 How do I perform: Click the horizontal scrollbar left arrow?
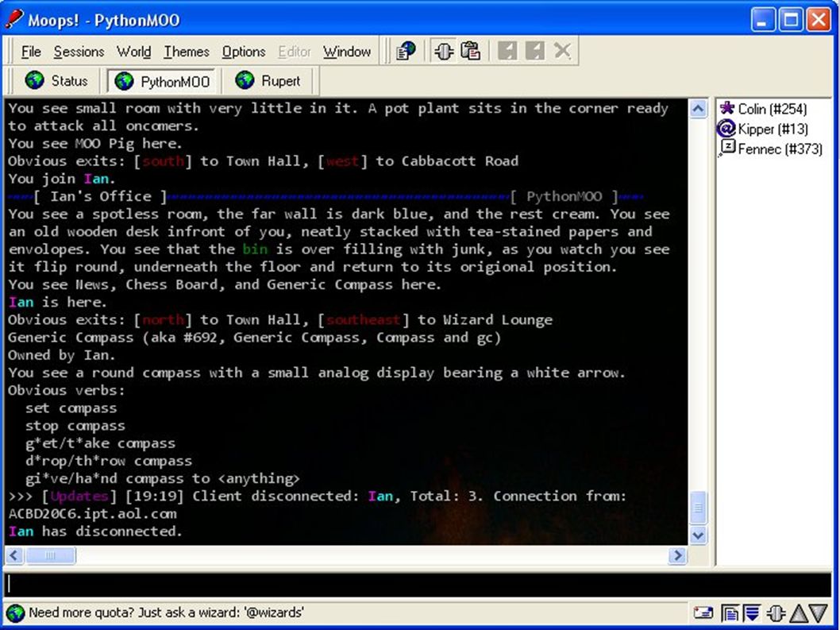pyautogui.click(x=14, y=555)
